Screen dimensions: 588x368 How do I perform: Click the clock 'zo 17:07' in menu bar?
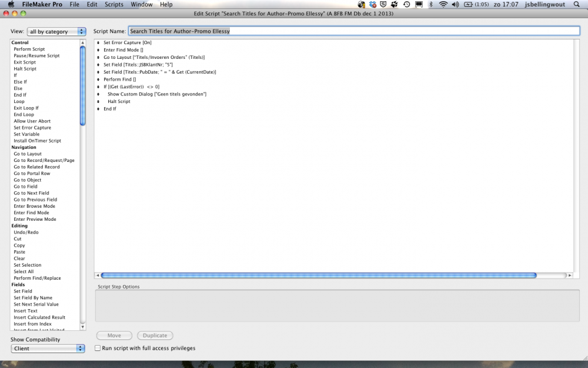(506, 5)
